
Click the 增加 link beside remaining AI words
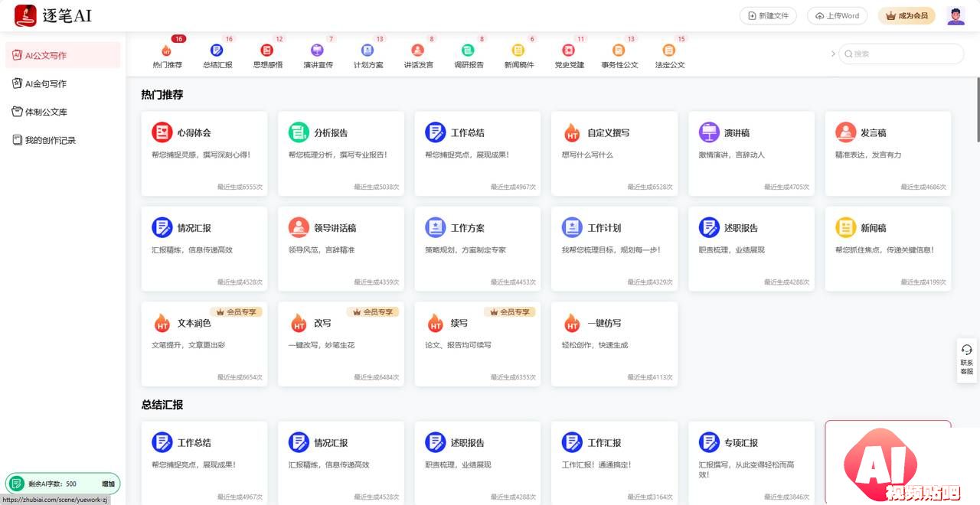point(108,484)
